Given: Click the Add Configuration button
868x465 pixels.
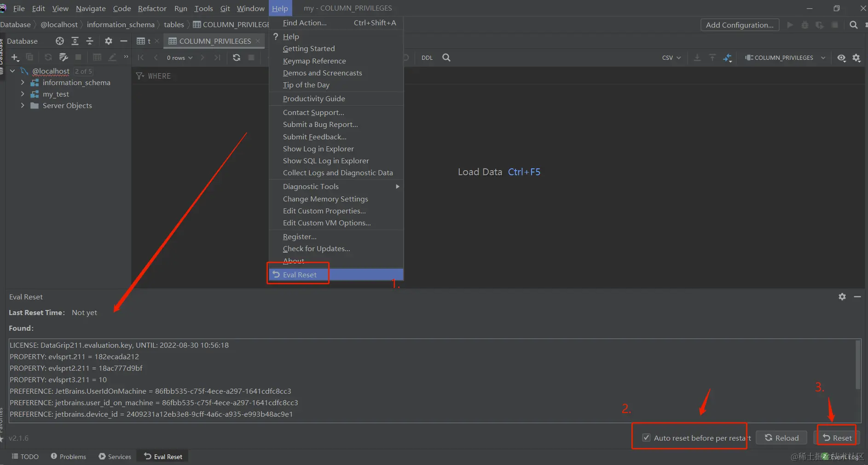Looking at the screenshot, I should pos(740,25).
